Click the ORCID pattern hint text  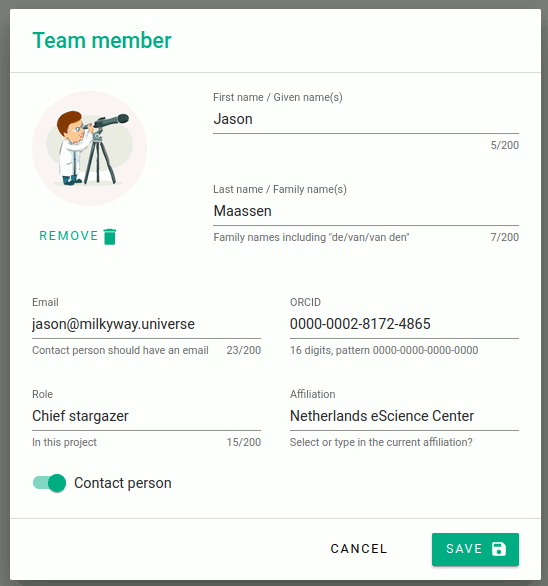point(384,350)
